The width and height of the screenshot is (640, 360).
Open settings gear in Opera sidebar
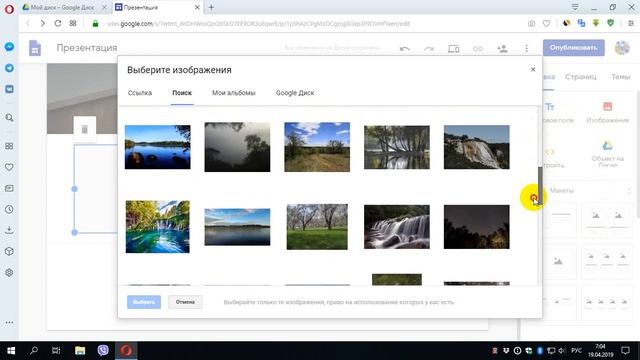coord(9,272)
